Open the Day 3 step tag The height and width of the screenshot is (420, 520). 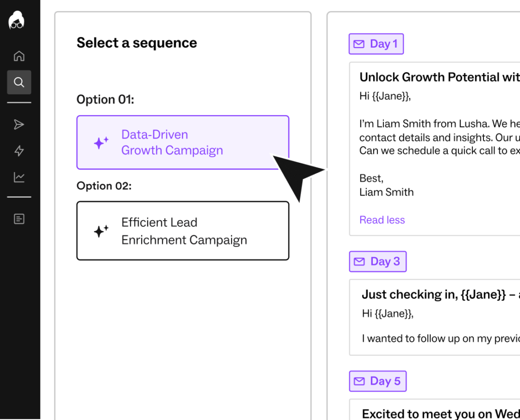pos(378,261)
